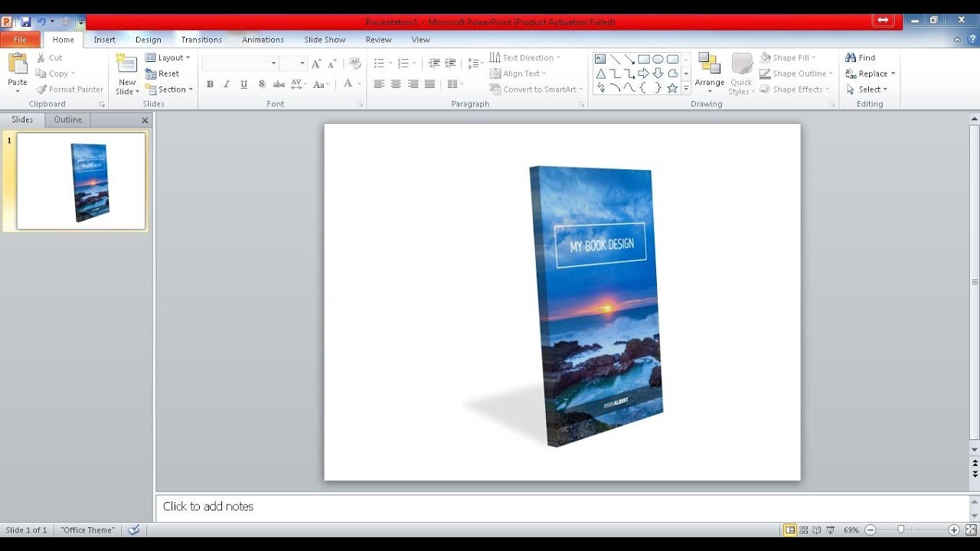Open the Select dropdown in Editing
This screenshot has width=980, height=551.
coord(867,90)
